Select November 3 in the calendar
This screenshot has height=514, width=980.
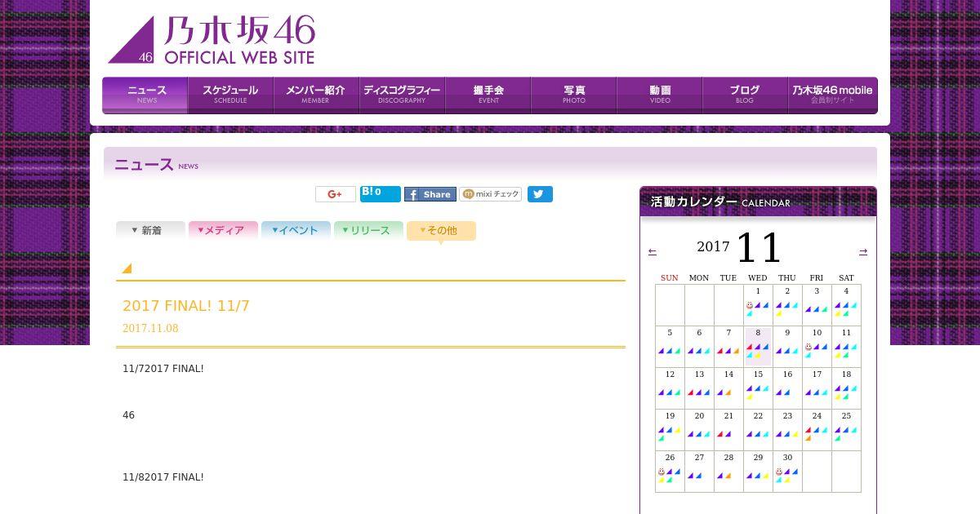[817, 304]
